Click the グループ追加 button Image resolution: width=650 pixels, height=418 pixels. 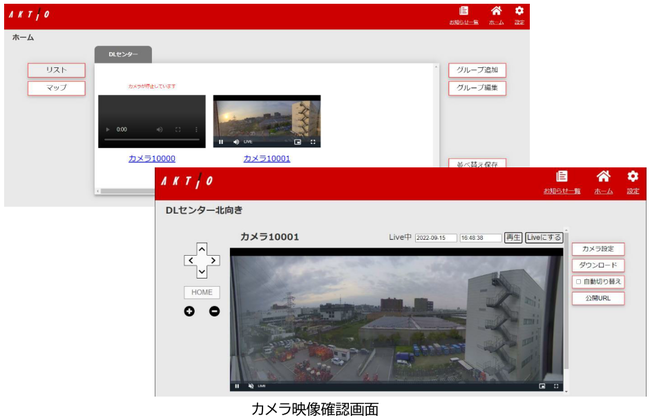coord(476,70)
